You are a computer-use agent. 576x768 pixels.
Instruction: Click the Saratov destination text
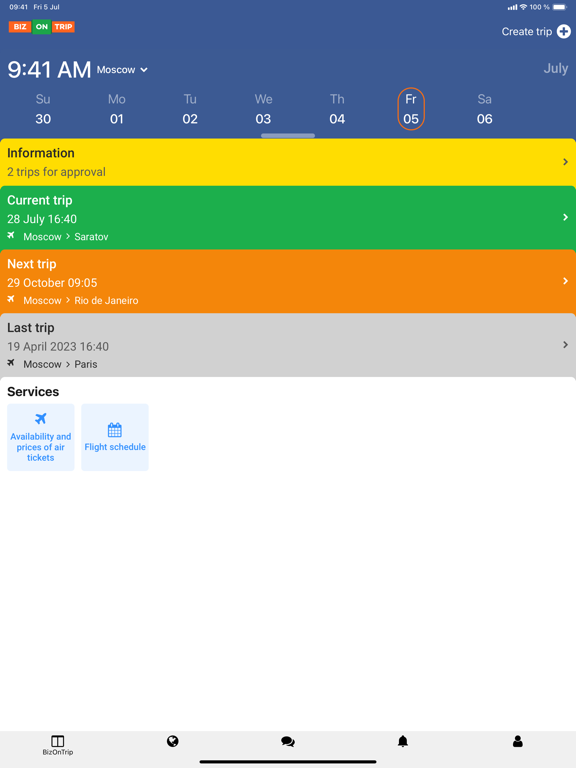pyautogui.click(x=91, y=237)
